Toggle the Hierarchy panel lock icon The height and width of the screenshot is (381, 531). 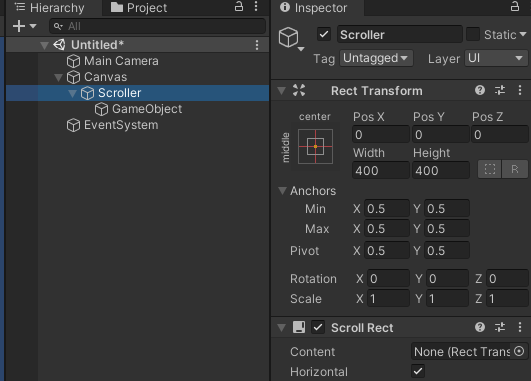click(239, 6)
